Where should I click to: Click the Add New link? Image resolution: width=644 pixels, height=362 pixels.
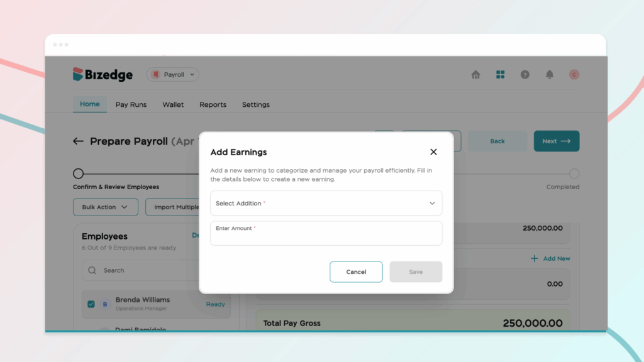pos(550,258)
